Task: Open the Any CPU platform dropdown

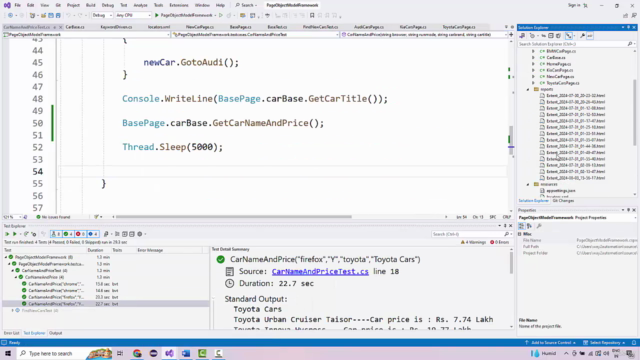Action: tap(133, 16)
